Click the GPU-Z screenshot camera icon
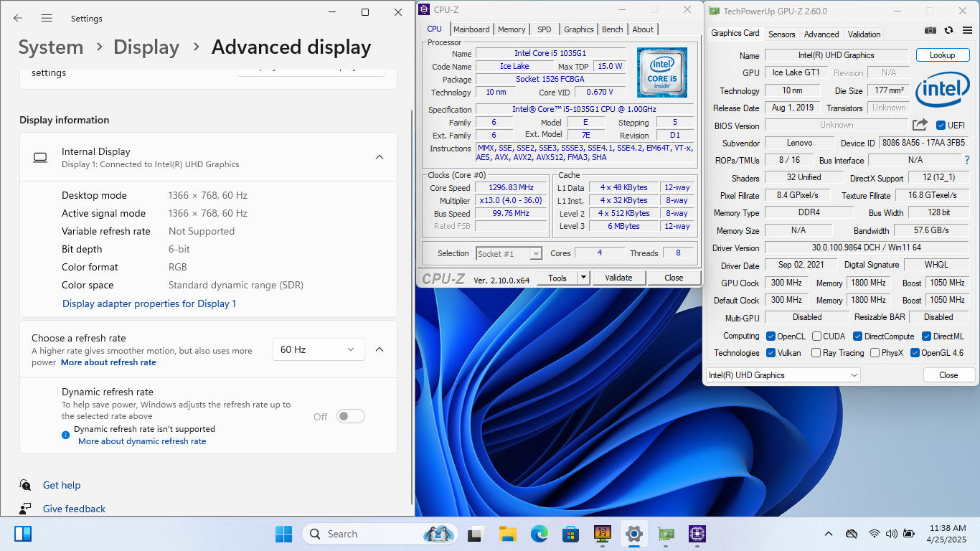The height and width of the screenshot is (551, 980). tap(930, 30)
